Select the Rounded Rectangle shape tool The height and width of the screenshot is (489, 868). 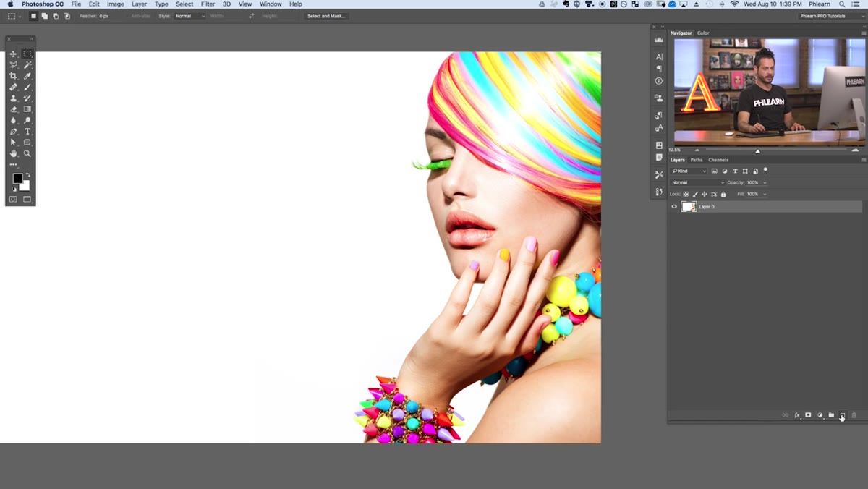(27, 143)
